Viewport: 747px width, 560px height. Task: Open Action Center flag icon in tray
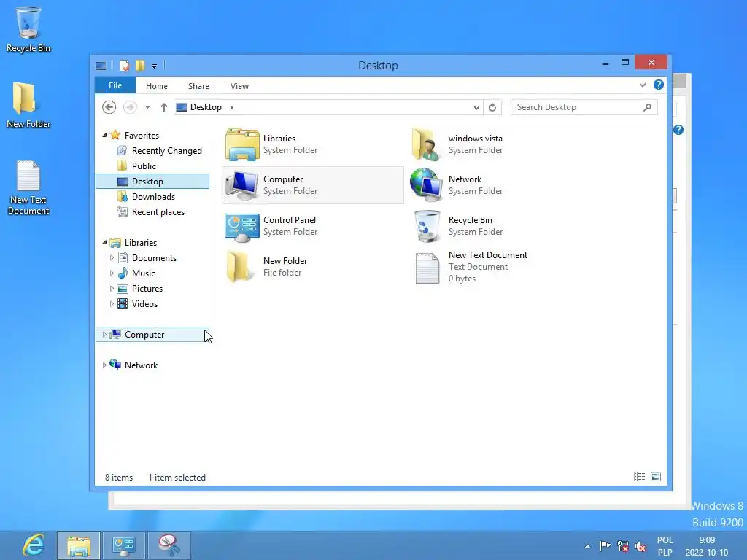point(605,545)
